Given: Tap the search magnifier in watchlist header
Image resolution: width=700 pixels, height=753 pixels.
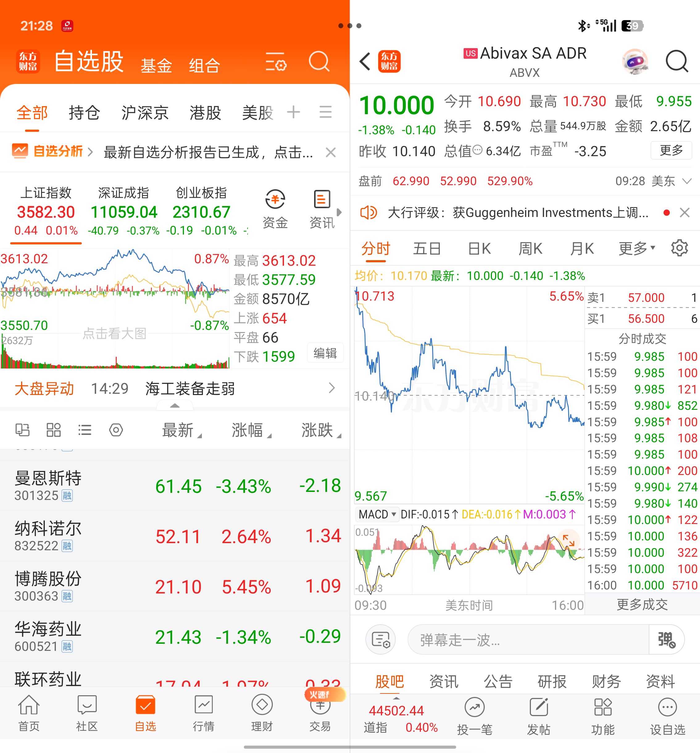Looking at the screenshot, I should [319, 61].
